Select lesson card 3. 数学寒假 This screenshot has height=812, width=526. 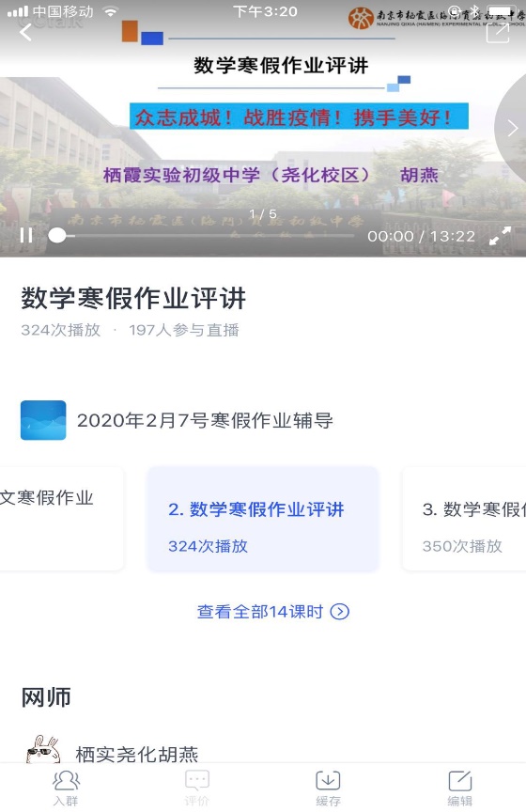click(x=464, y=519)
